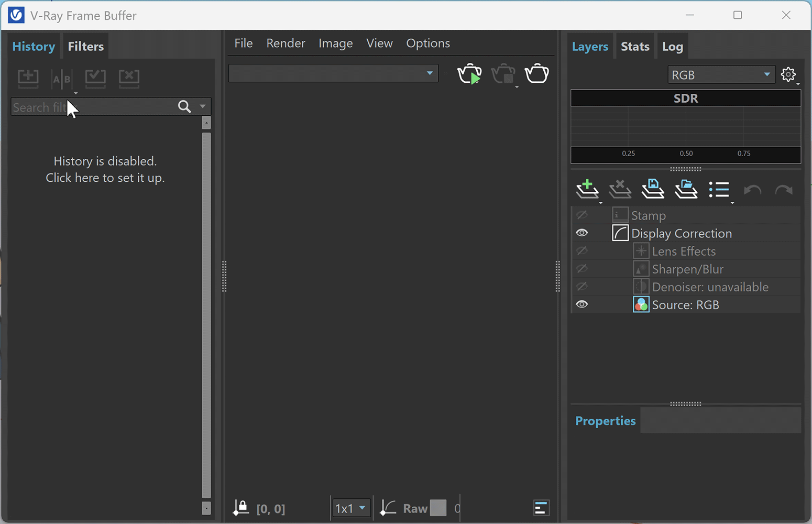Maximize the V-Ray Frame Buffer window

coord(738,15)
